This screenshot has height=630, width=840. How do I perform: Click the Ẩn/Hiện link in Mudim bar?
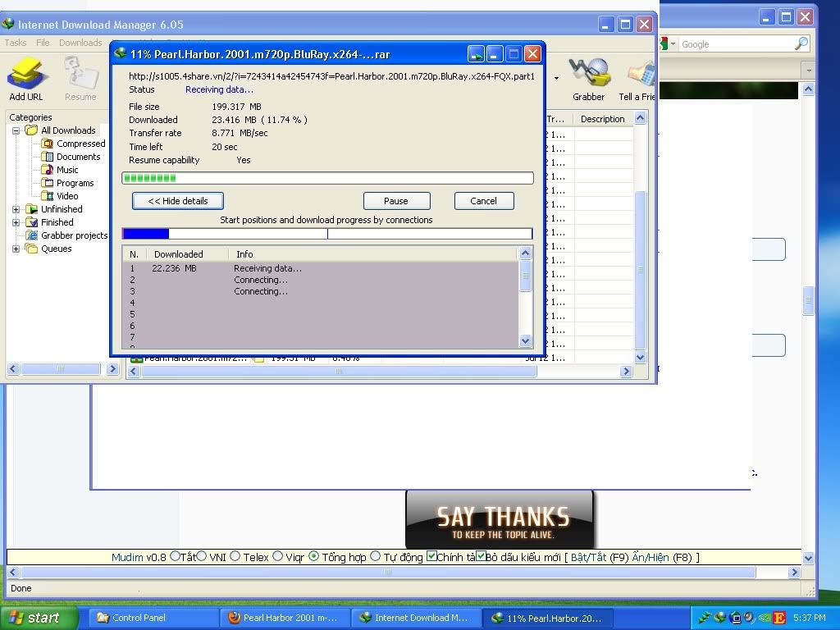point(651,557)
